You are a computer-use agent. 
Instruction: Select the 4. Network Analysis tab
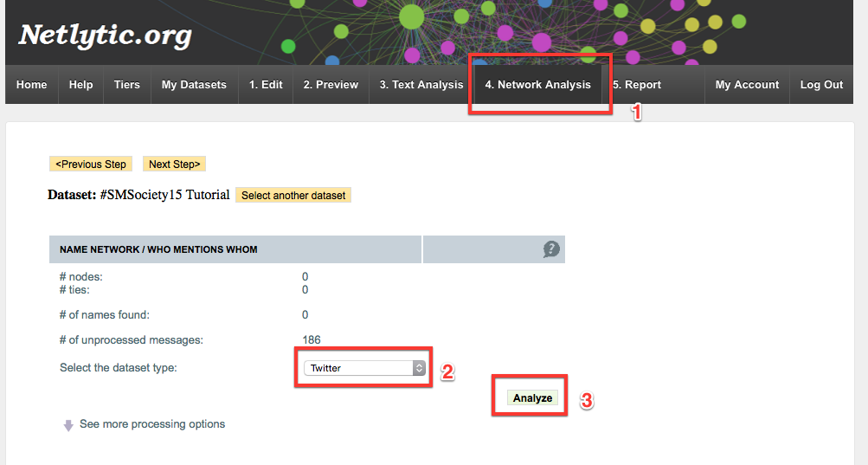pos(537,85)
